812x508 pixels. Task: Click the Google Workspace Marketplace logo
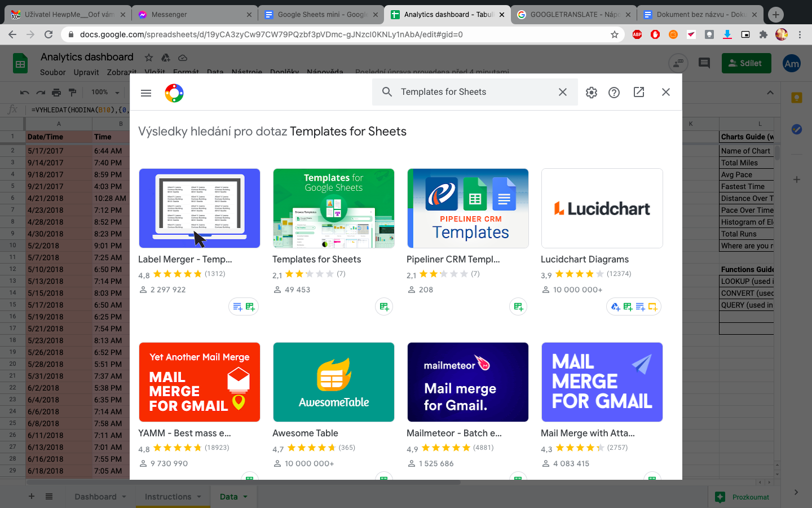tap(174, 93)
